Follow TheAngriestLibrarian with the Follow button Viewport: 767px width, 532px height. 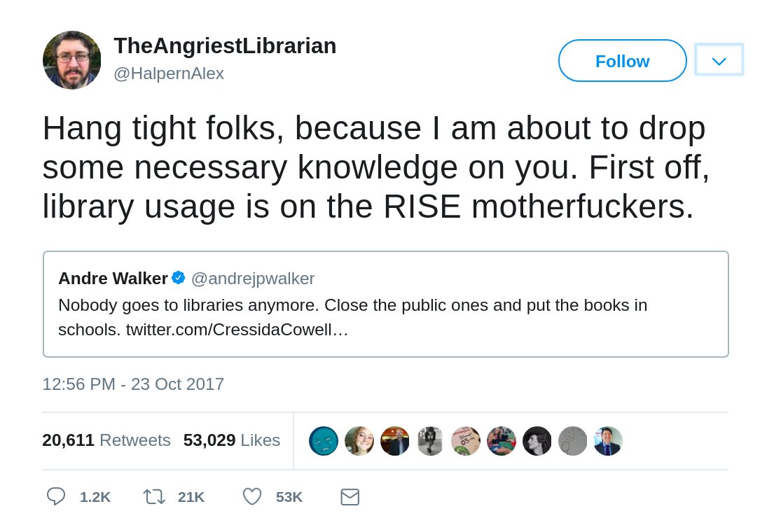coord(622,61)
